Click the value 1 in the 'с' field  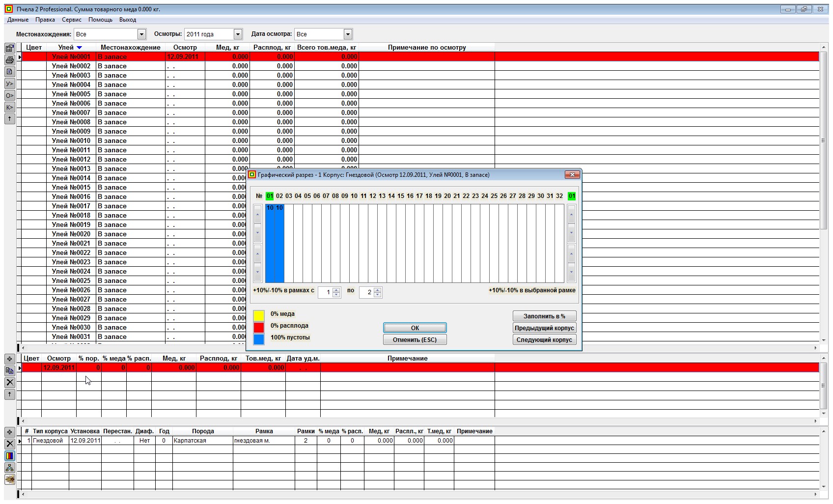tap(325, 292)
